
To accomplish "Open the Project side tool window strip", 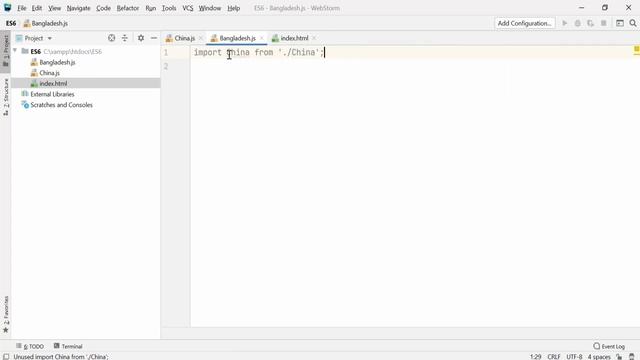I will 6,51.
